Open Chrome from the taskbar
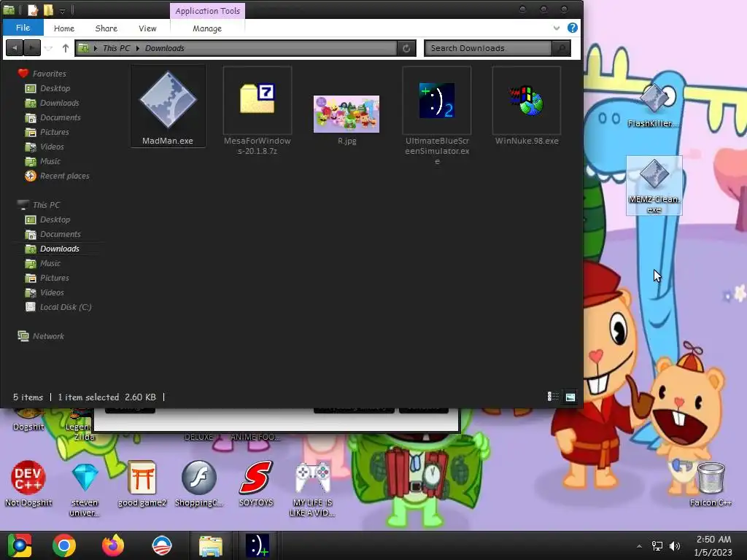 [x=64, y=545]
